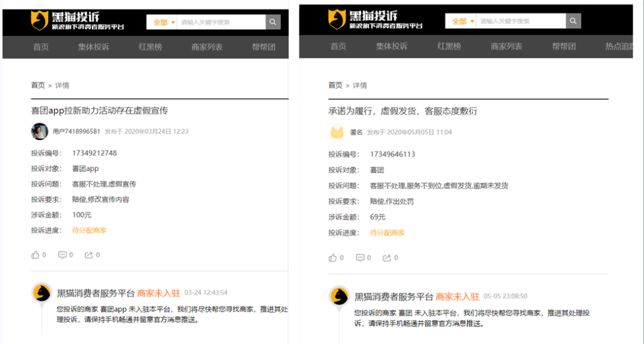Click the search magnifier icon in left page
644x344 pixels.
click(x=272, y=22)
